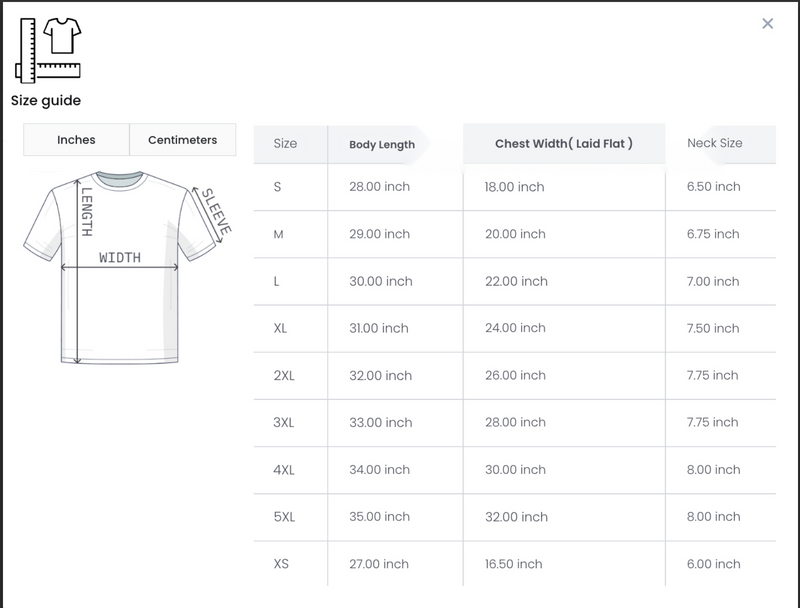Click the t-shirt measurement diagram
800x608 pixels.
(120, 267)
